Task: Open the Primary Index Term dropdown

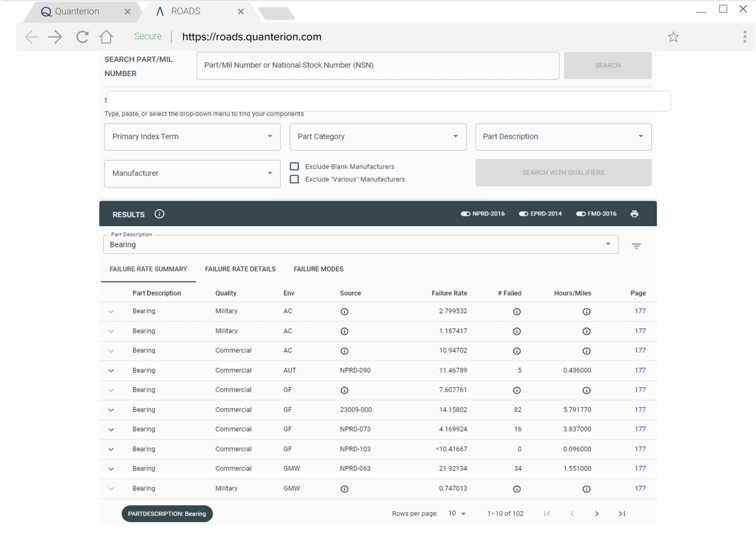Action: tap(192, 137)
